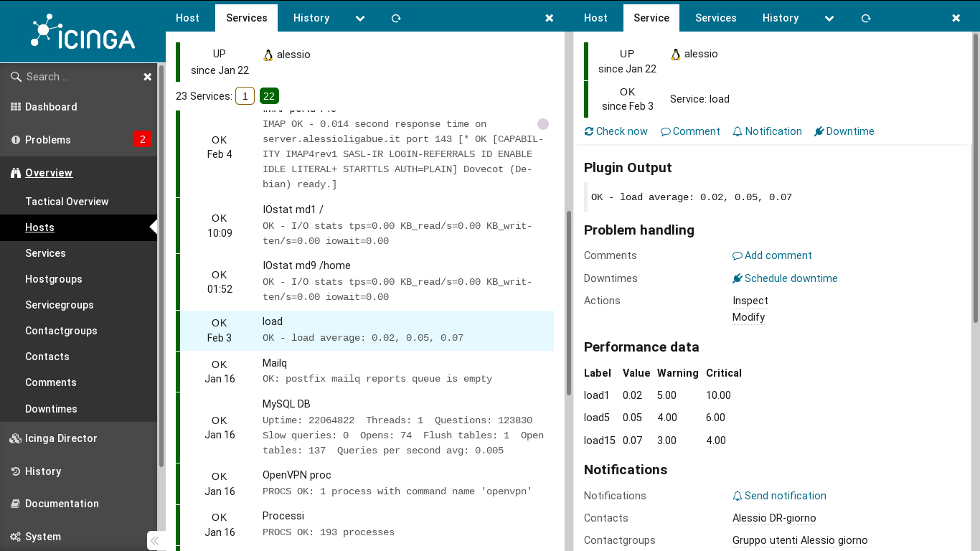
Task: Click the History rewind icon in sidebar
Action: click(16, 471)
